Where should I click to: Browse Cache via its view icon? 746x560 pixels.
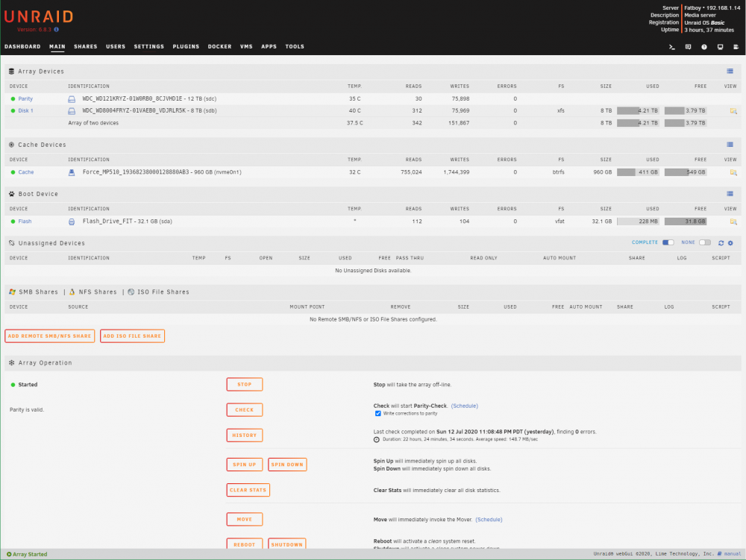tap(733, 172)
